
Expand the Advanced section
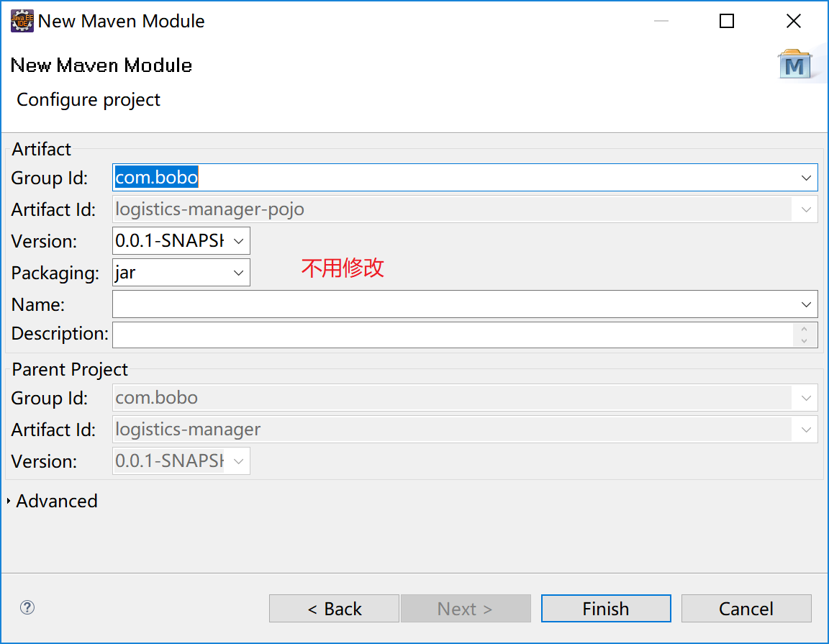click(x=9, y=501)
